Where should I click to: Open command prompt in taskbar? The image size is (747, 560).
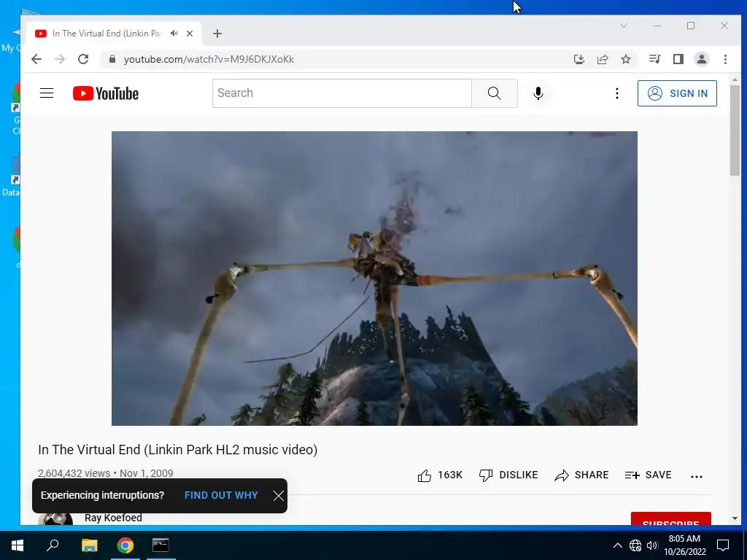(x=160, y=545)
